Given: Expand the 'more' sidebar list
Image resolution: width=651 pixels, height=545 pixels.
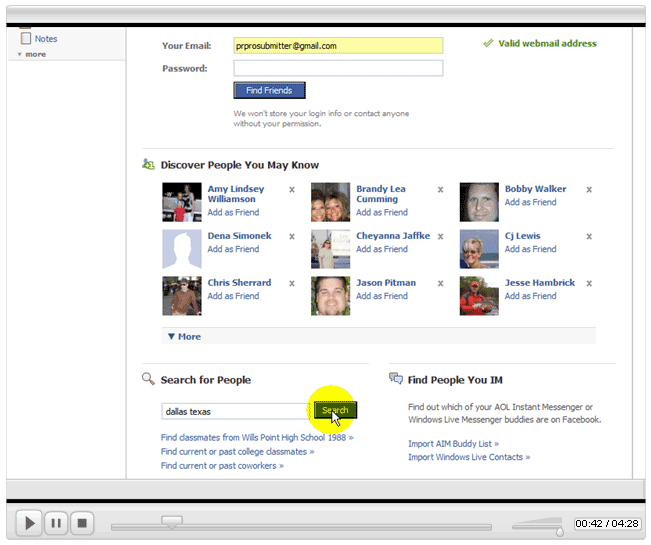Looking at the screenshot, I should tap(32, 54).
